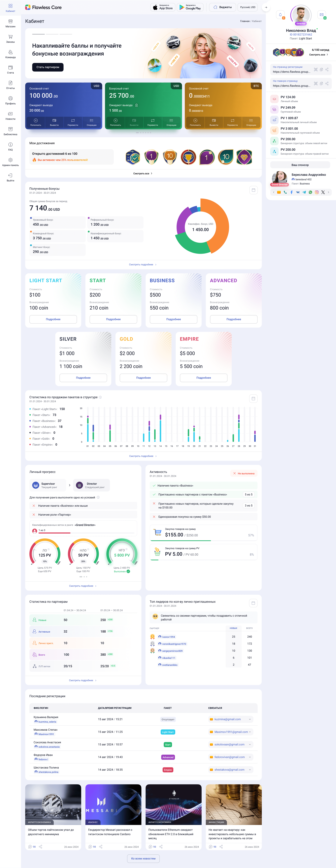Click Подробнее on the GOLD package
Viewport: 336px width, 868px height.
(143, 378)
